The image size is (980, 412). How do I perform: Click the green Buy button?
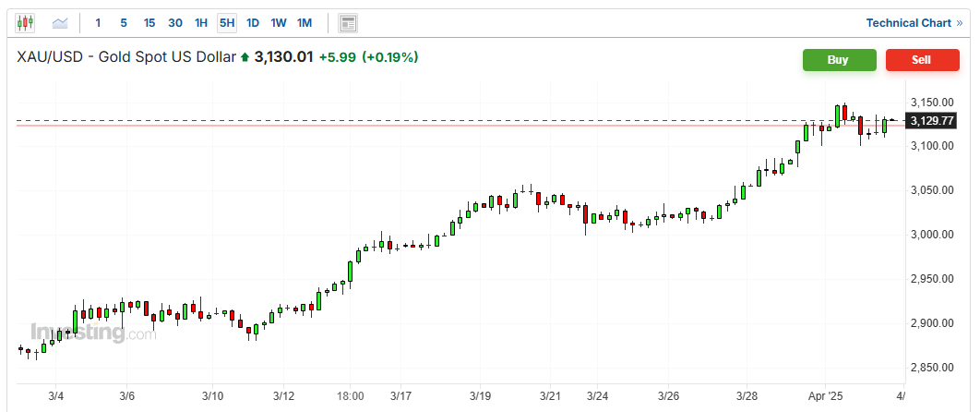[x=838, y=60]
